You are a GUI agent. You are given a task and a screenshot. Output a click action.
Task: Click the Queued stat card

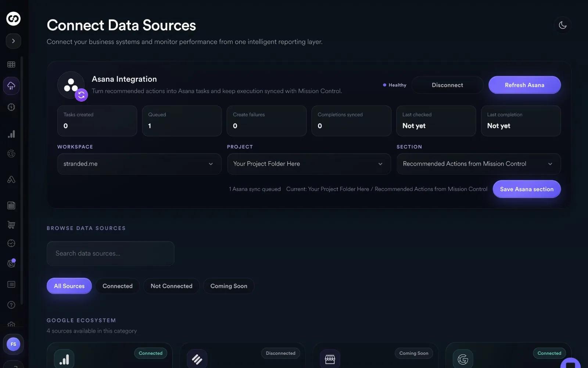(x=182, y=121)
